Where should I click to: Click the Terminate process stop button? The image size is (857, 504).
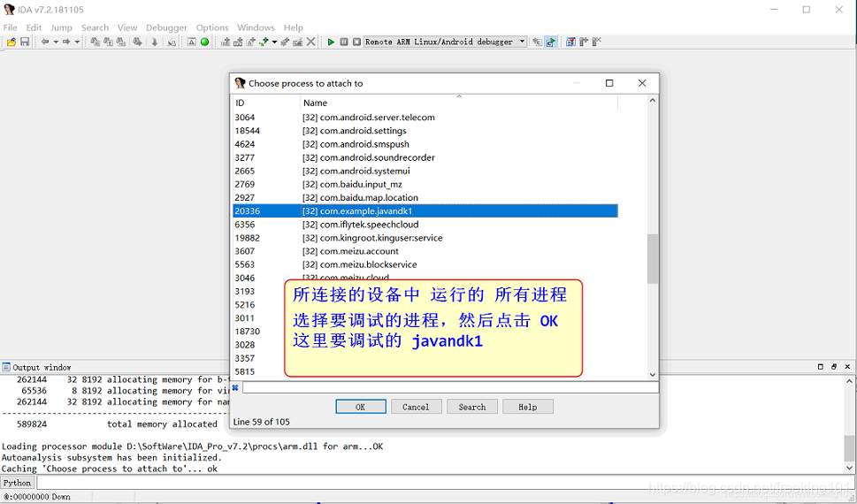click(x=357, y=42)
